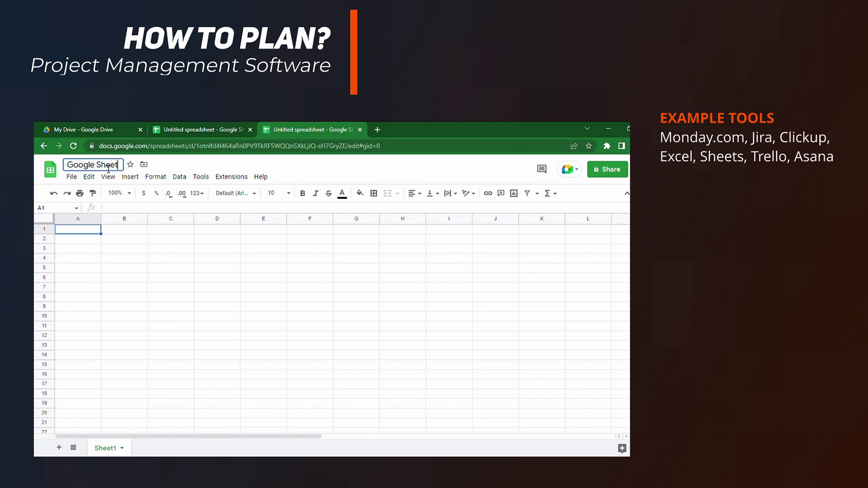Screen dimensions: 868x488
Task: Toggle bold formatting
Action: [303, 193]
